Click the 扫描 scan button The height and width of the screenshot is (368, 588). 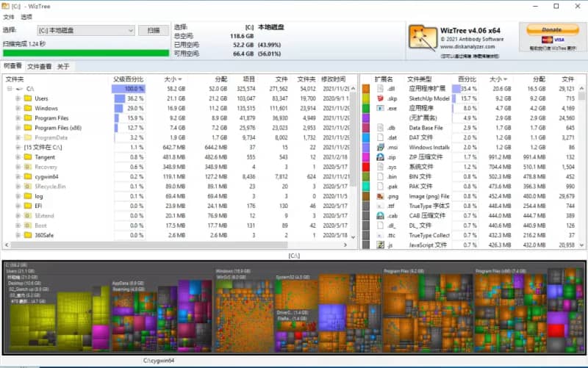[154, 30]
